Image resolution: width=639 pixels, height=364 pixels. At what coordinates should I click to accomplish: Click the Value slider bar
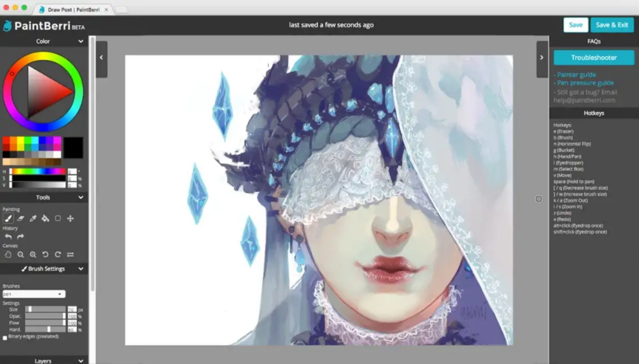[37, 185]
